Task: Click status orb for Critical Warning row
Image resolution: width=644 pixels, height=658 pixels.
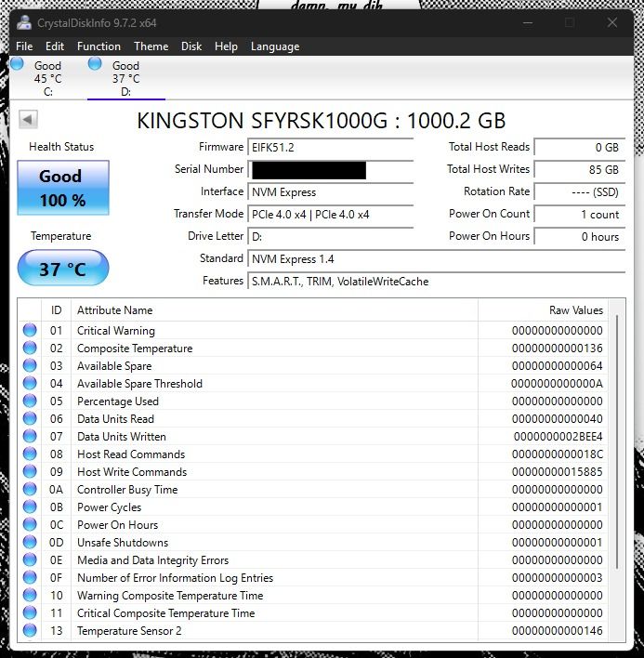Action: tap(30, 330)
